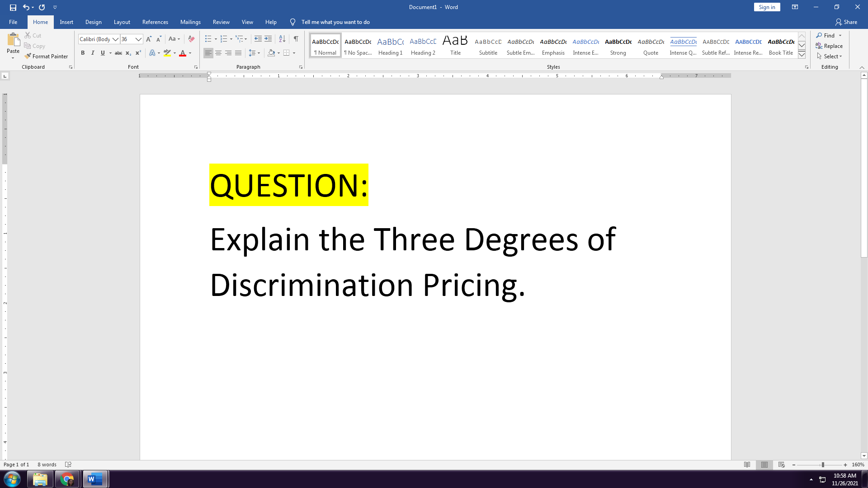
Task: Apply the Heading 1 style
Action: 390,46
